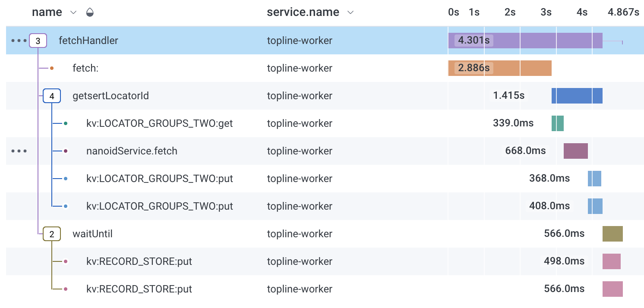
Task: Select the nanoidService.fetch span row
Action: click(x=132, y=151)
